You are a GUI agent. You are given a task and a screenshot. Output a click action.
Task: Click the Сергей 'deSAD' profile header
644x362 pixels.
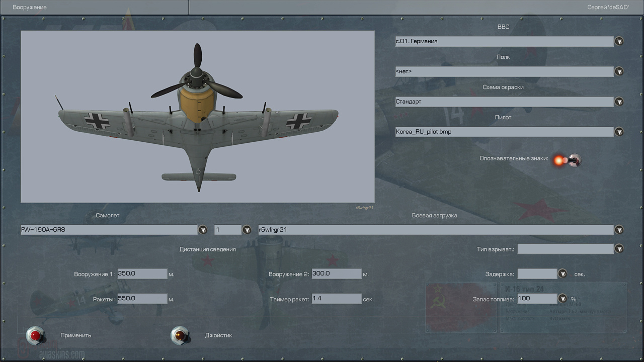[608, 8]
